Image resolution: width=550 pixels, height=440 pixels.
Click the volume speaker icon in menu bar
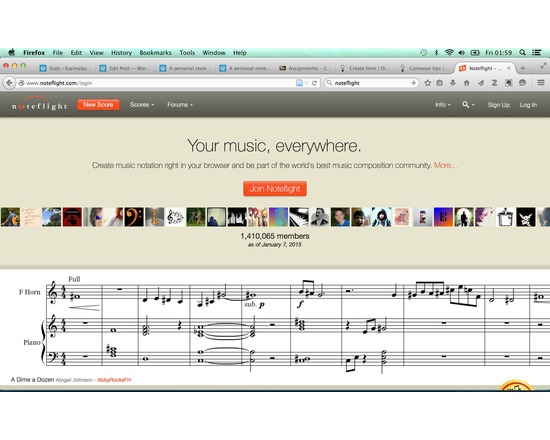462,53
